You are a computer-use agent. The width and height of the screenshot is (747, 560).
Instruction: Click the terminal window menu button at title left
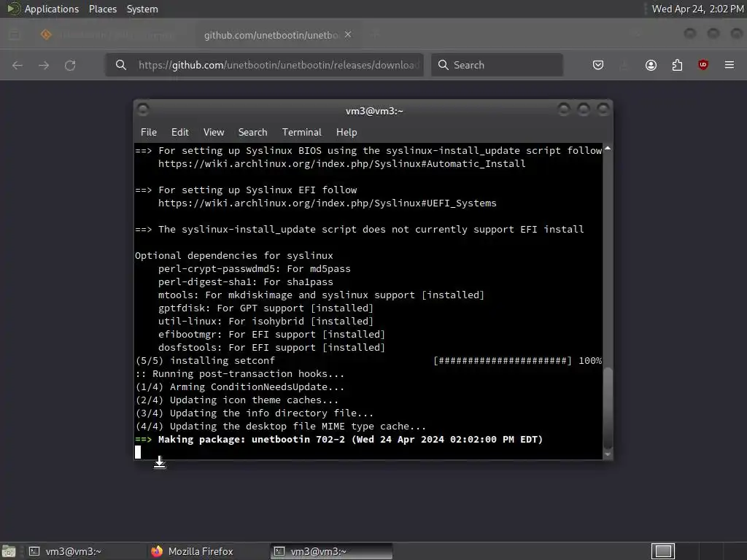click(143, 109)
